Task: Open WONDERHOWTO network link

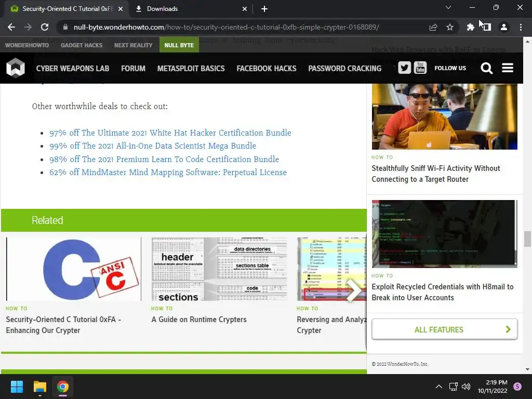Action: click(27, 45)
